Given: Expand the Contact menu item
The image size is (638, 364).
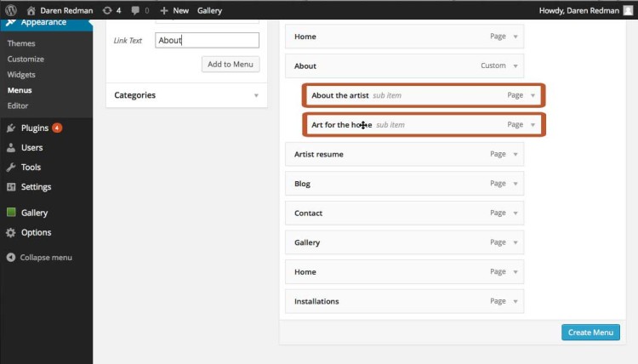Looking at the screenshot, I should (516, 213).
